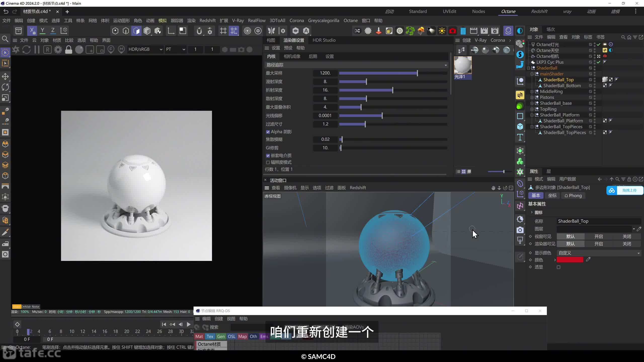Restart Octane render with refresh icon

pos(26,50)
